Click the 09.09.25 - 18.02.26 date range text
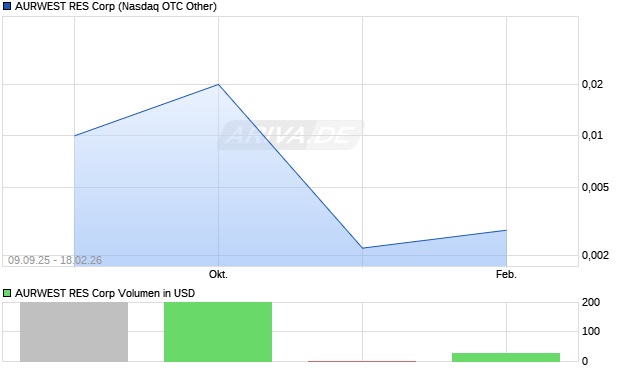The image size is (620, 371). pyautogui.click(x=55, y=260)
